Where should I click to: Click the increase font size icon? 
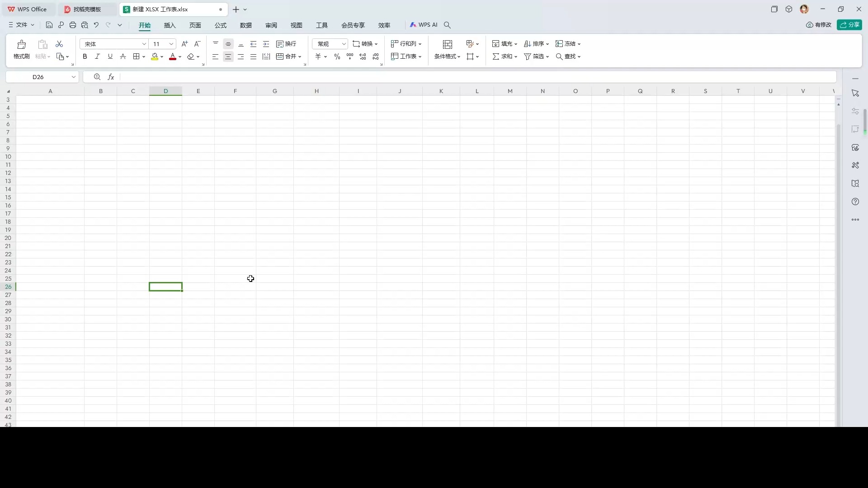click(x=184, y=44)
